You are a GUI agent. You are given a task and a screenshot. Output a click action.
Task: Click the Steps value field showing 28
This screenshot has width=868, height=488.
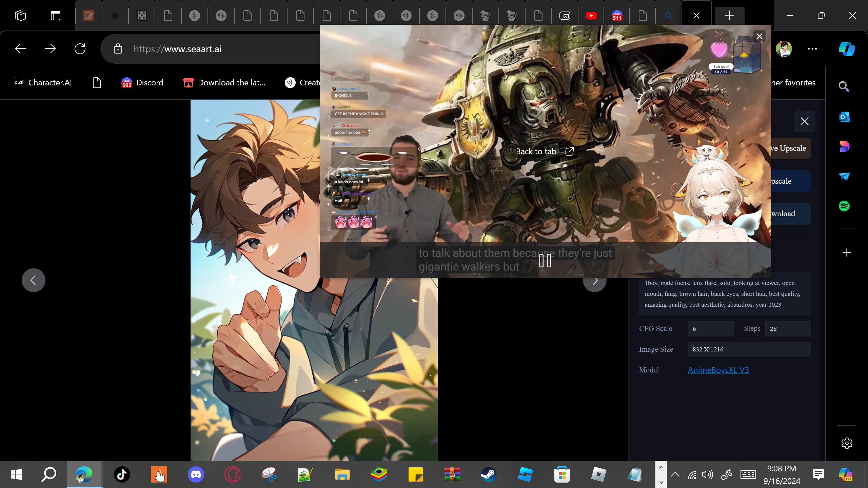(x=788, y=329)
